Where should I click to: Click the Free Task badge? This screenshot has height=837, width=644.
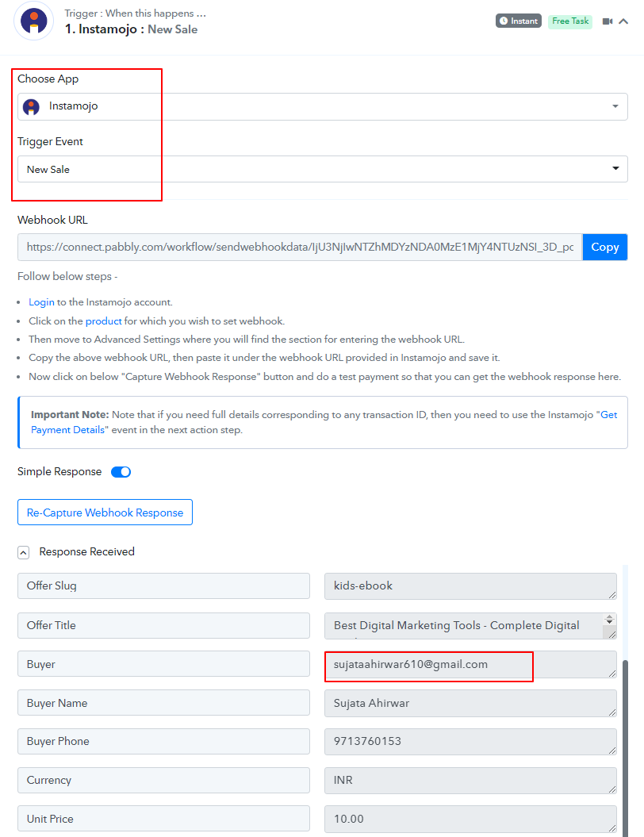(569, 21)
